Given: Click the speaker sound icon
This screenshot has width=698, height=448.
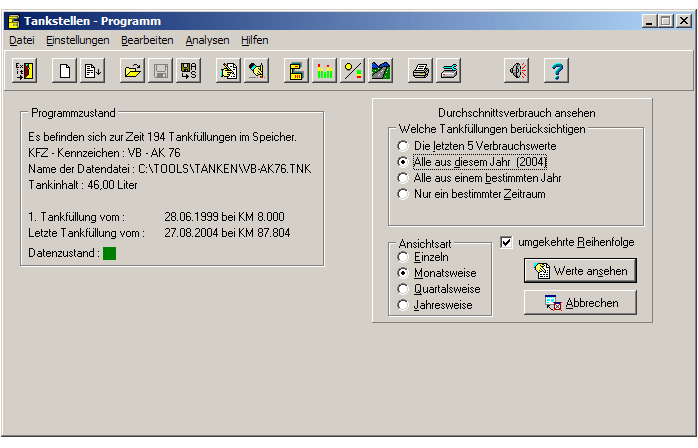Looking at the screenshot, I should pos(516,70).
